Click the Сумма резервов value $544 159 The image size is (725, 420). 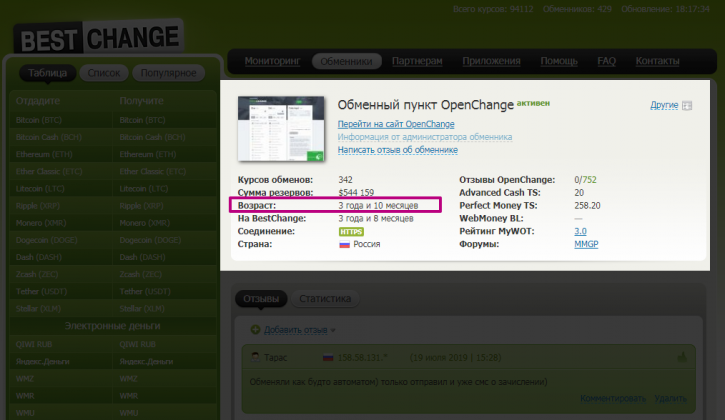[x=356, y=192]
